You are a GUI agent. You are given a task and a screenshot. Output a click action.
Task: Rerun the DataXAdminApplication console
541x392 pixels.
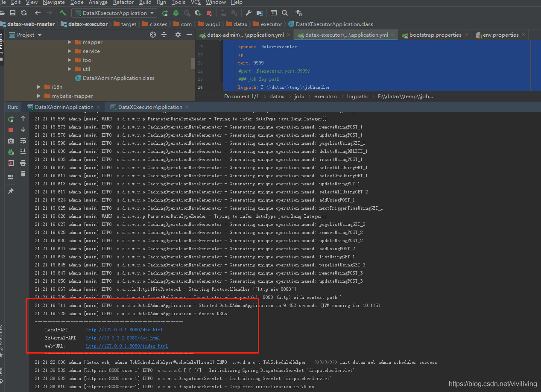(x=10, y=119)
